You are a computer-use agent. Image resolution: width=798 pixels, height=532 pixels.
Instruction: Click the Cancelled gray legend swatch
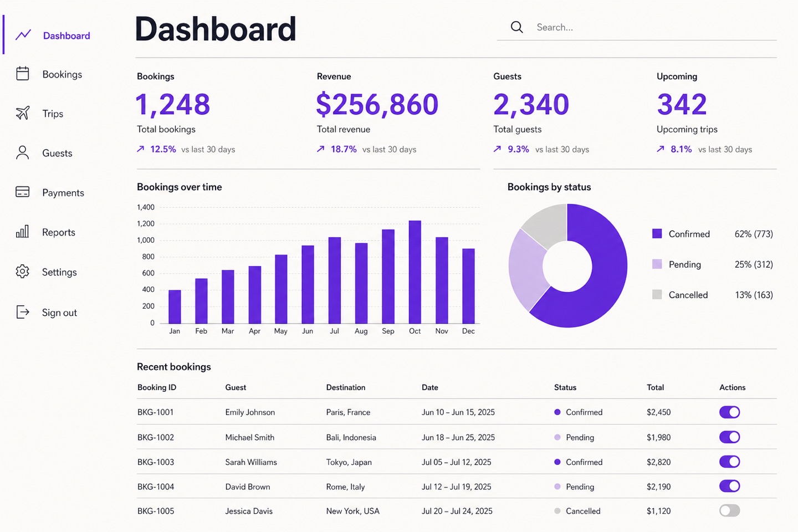tap(657, 294)
